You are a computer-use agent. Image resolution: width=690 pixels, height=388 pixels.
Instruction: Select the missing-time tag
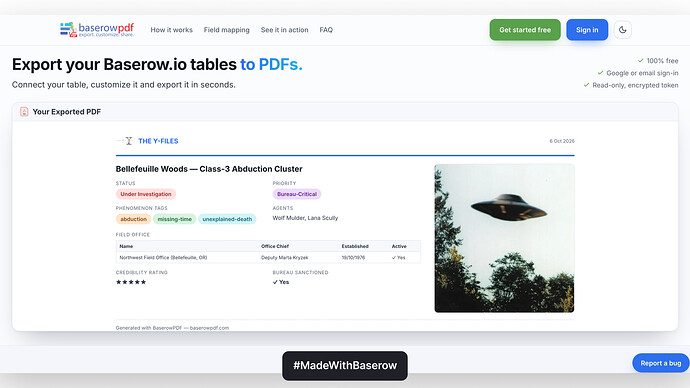click(175, 219)
